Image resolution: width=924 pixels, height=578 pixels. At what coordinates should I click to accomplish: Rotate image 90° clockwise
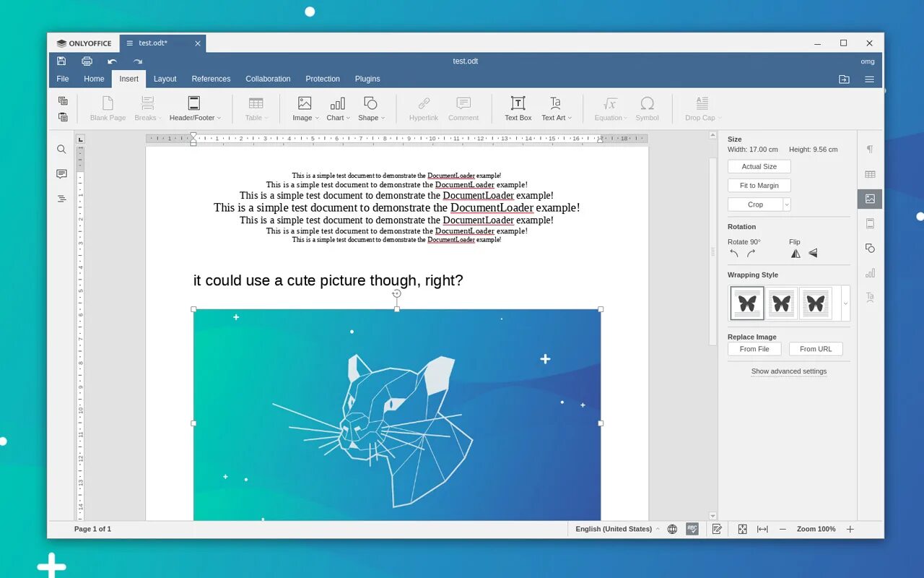click(x=751, y=254)
